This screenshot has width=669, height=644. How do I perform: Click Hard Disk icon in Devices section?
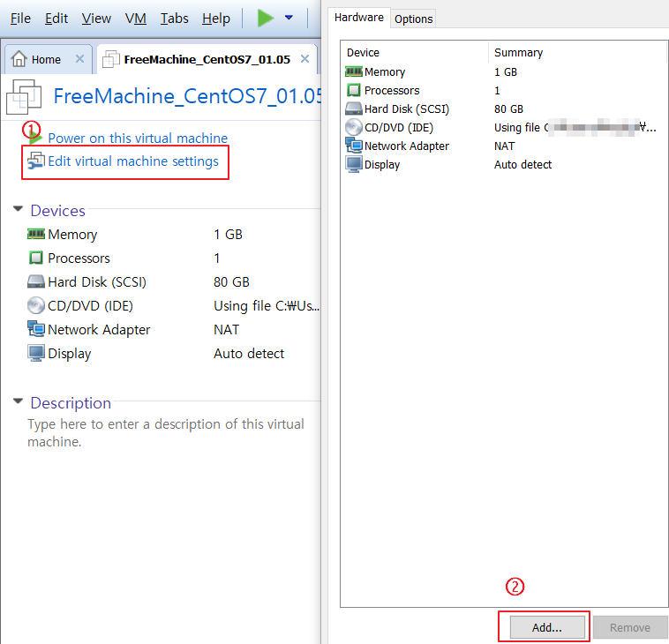(36, 281)
